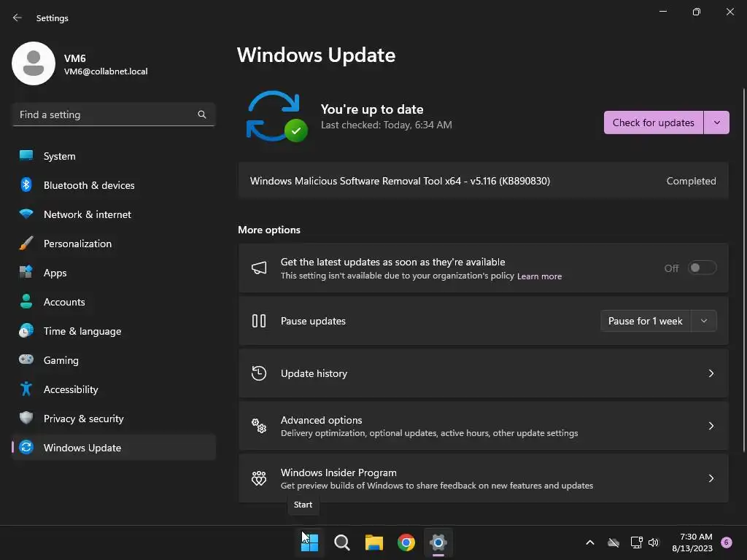This screenshot has height=560, width=747.
Task: Click the cloud sync tray icon
Action: 614,542
